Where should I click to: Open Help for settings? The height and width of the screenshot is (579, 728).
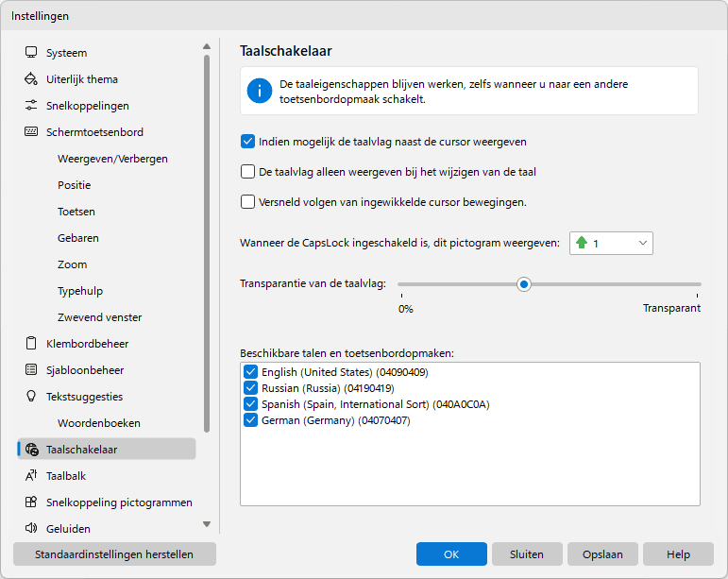678,553
